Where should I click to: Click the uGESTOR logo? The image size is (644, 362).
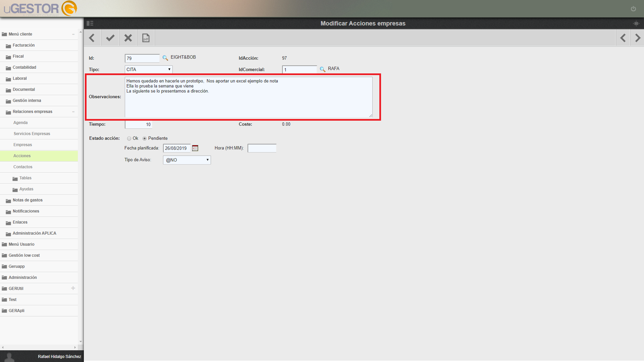(x=40, y=9)
